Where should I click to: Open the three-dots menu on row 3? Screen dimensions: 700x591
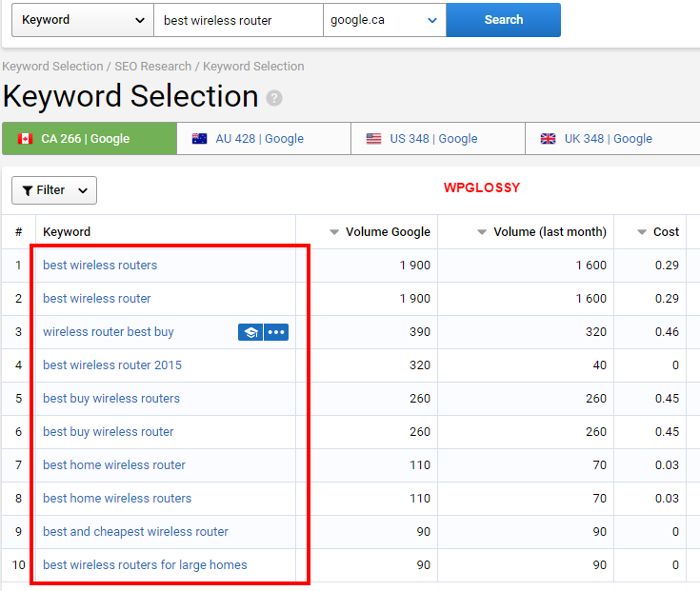pos(276,332)
